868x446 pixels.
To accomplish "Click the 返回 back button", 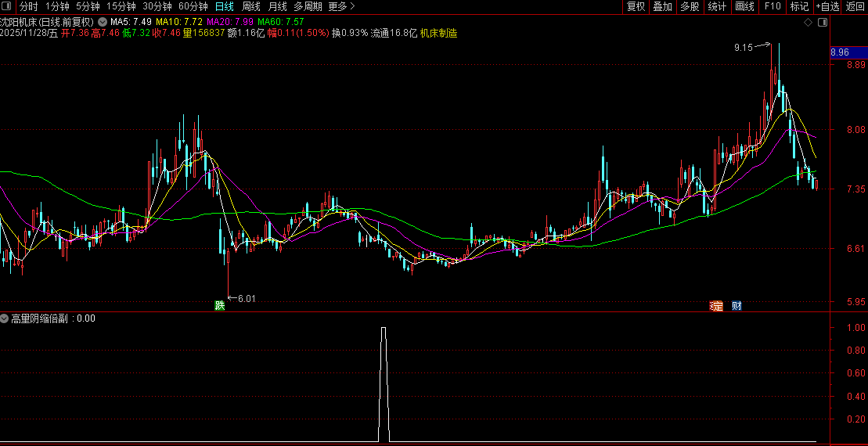I will tap(855, 6).
